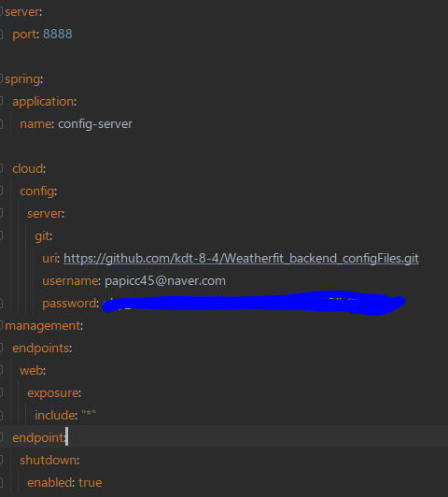The image size is (448, 497).
Task: Fold the endpoints section
Action: coord(1,348)
